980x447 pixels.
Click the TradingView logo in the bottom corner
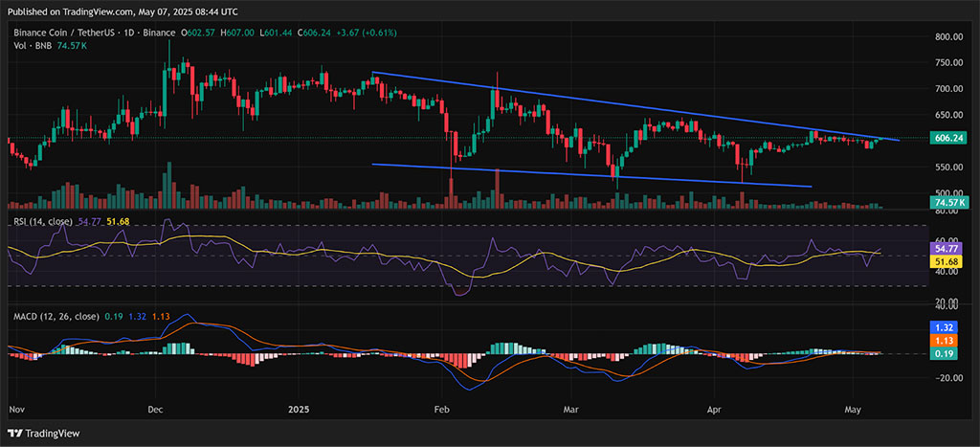click(x=43, y=434)
